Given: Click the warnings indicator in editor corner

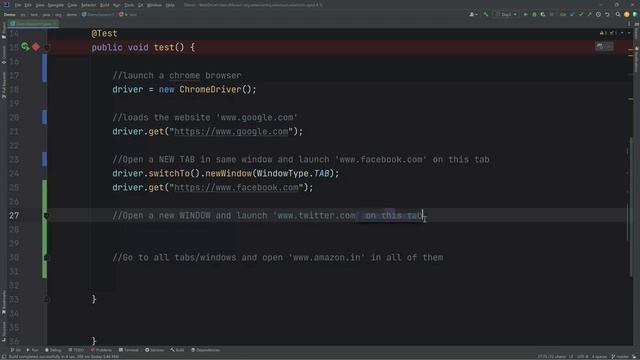Looking at the screenshot, I should coord(608,33).
